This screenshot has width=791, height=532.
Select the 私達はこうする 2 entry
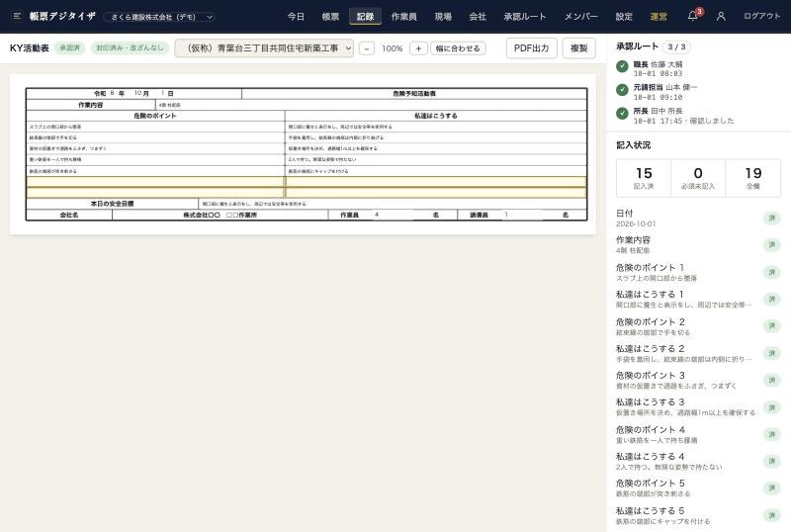tap(698, 353)
